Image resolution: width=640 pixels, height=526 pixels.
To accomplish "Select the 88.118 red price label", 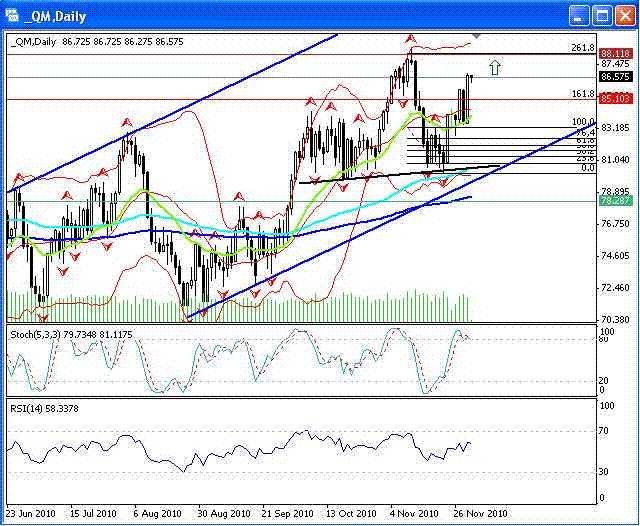I will coord(616,53).
